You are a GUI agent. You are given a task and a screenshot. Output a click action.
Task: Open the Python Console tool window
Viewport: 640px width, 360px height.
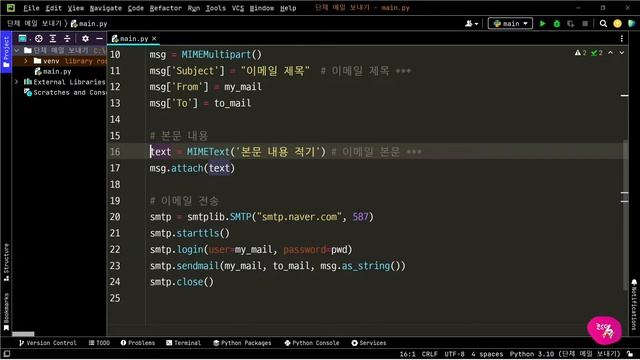tap(311, 343)
